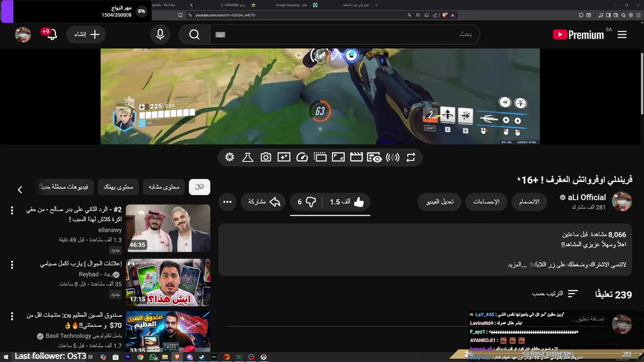Select the فيديوهات محمّلة حديثًا filter chip
The width and height of the screenshot is (644, 362).
pyautogui.click(x=64, y=187)
